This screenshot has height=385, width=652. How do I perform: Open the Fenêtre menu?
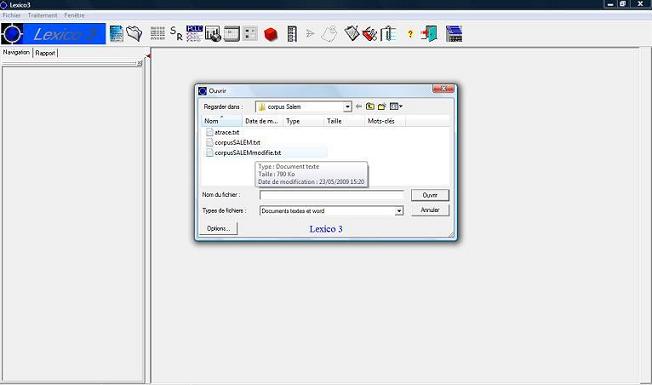(74, 15)
